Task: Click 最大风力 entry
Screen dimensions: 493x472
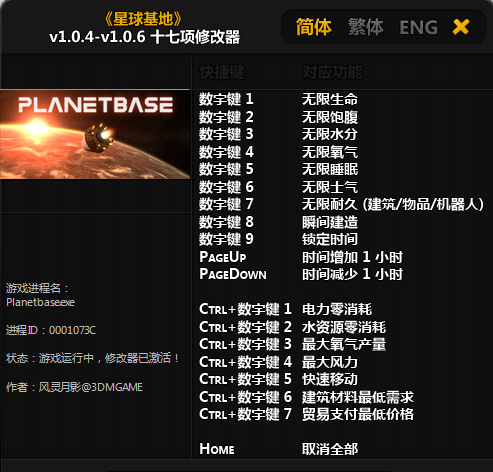Action: point(330,362)
